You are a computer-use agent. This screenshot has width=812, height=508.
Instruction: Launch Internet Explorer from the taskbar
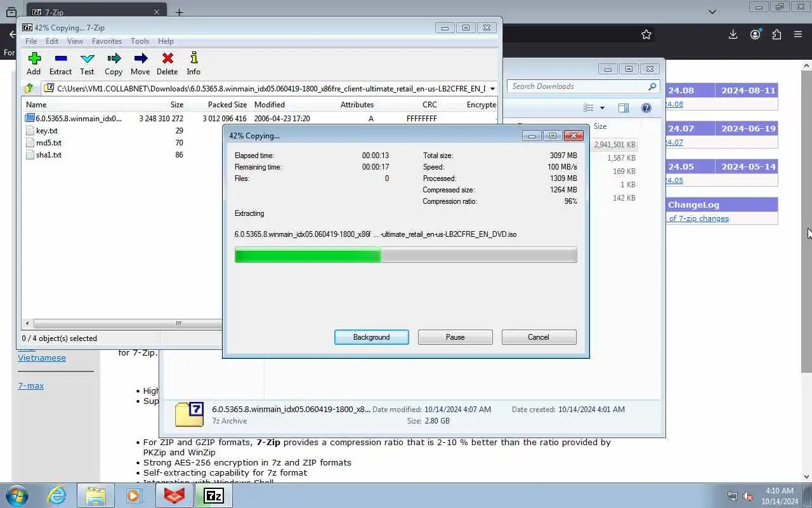click(56, 495)
